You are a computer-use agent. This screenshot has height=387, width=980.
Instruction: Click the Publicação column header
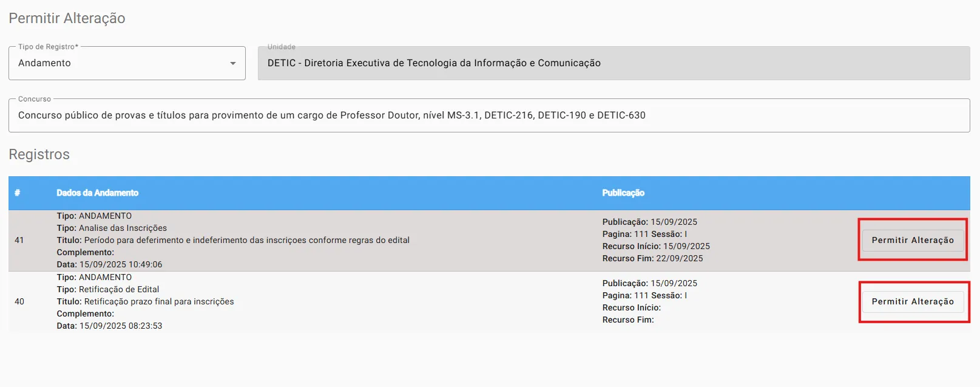point(623,193)
